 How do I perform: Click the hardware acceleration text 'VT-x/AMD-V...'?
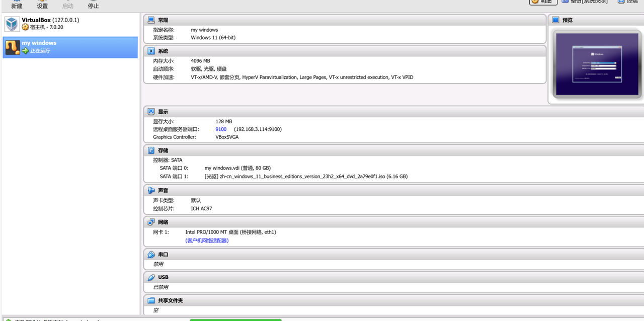(302, 77)
